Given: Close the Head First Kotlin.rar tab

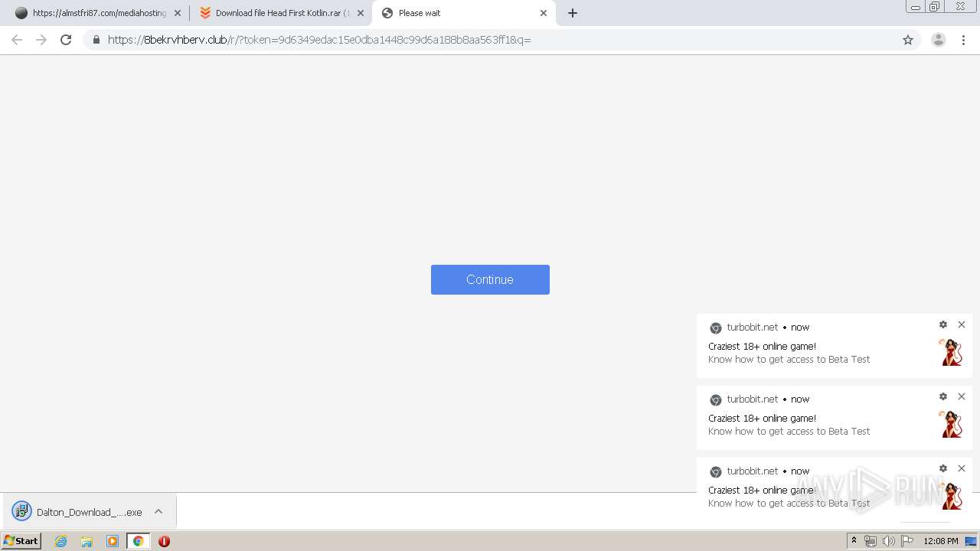Looking at the screenshot, I should pyautogui.click(x=361, y=13).
